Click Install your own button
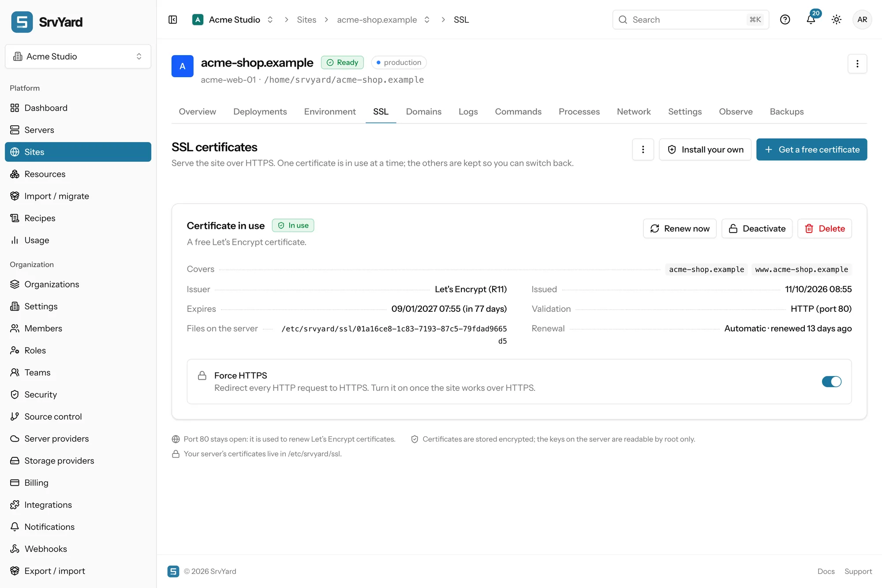The image size is (882, 588). 705,150
